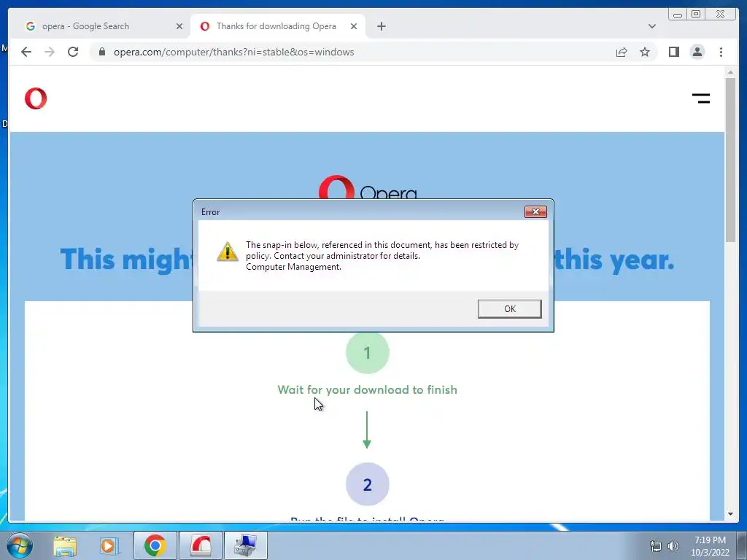747x560 pixels.
Task: Click step 1 circle on page
Action: point(368,352)
